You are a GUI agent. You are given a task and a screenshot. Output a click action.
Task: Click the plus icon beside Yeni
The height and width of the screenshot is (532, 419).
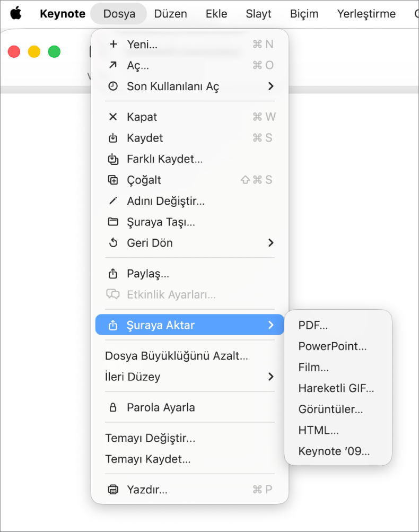114,44
